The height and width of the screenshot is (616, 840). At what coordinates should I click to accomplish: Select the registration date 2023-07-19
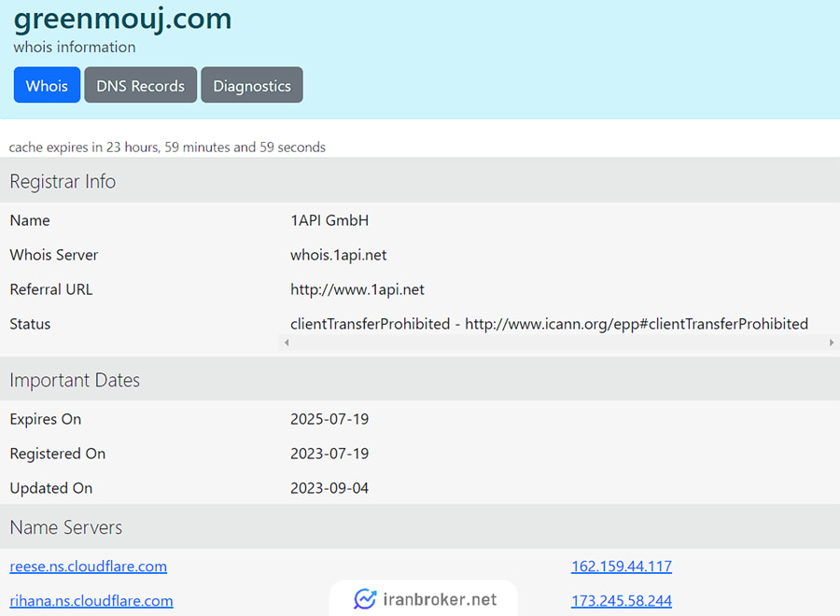click(329, 454)
